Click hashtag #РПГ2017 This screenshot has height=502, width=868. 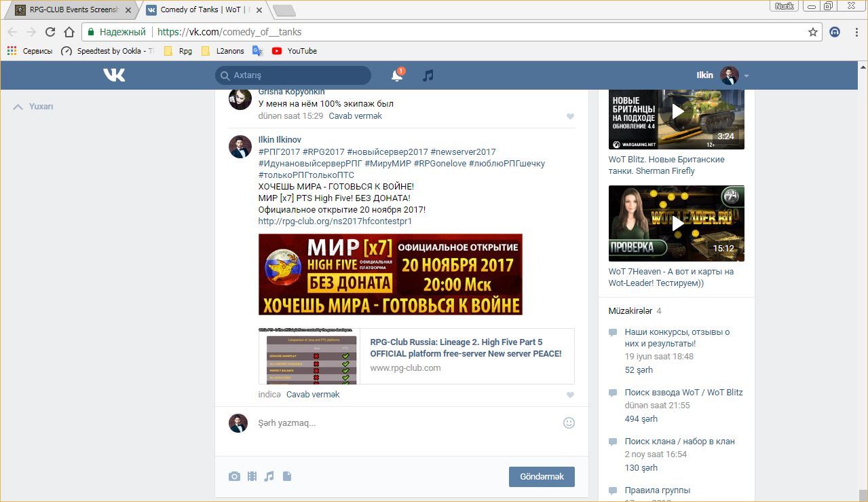279,152
